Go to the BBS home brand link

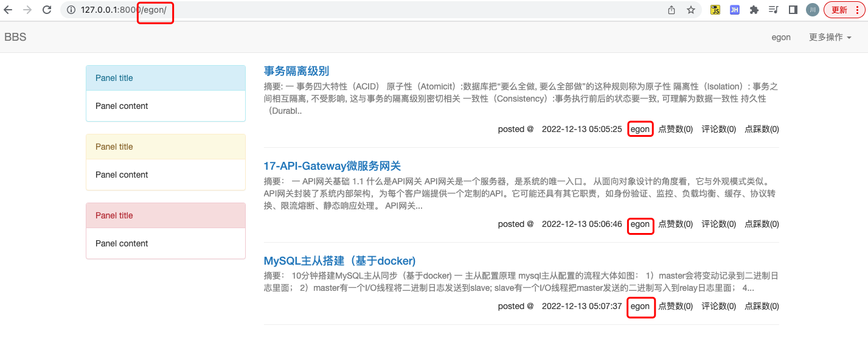click(x=15, y=37)
